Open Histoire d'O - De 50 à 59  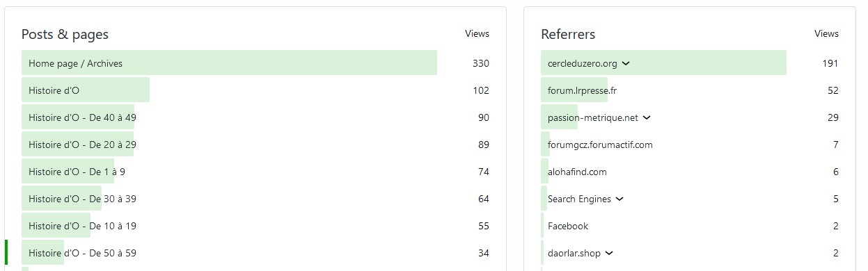pyautogui.click(x=82, y=253)
